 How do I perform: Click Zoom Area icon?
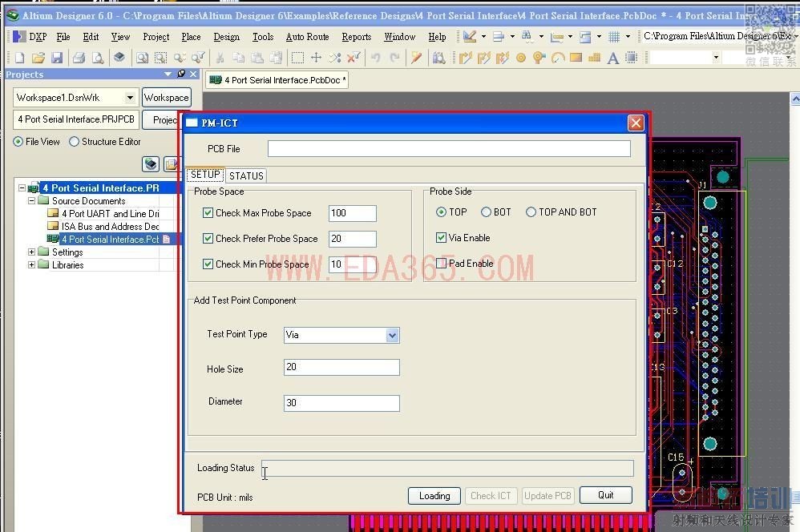[160, 58]
